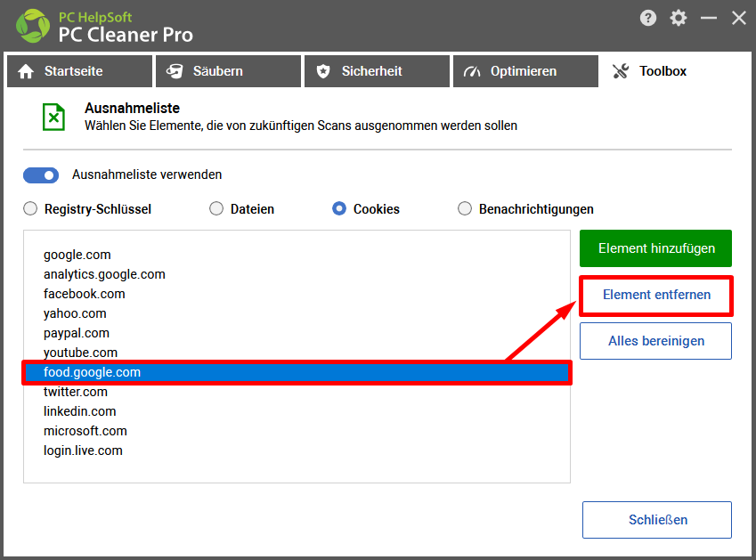Click the PC Cleaner Pro leaf logo
Image resolution: width=756 pixels, height=560 pixels.
pos(32,26)
